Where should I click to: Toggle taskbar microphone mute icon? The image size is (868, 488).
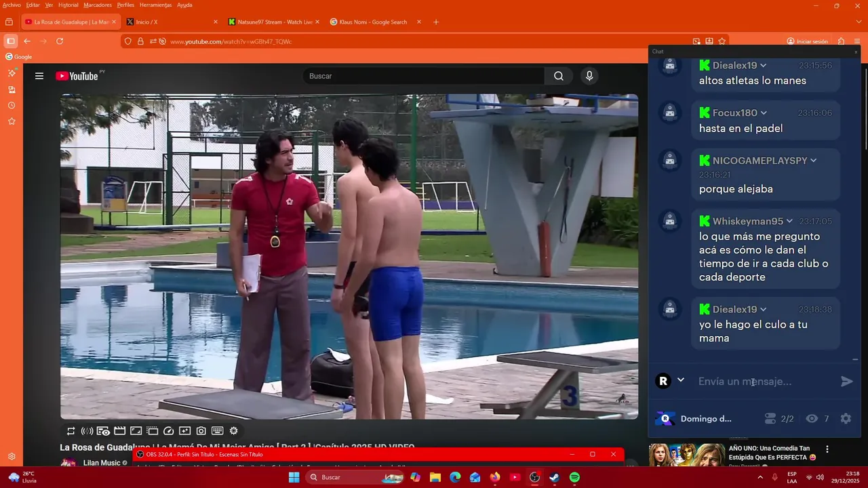(x=774, y=477)
